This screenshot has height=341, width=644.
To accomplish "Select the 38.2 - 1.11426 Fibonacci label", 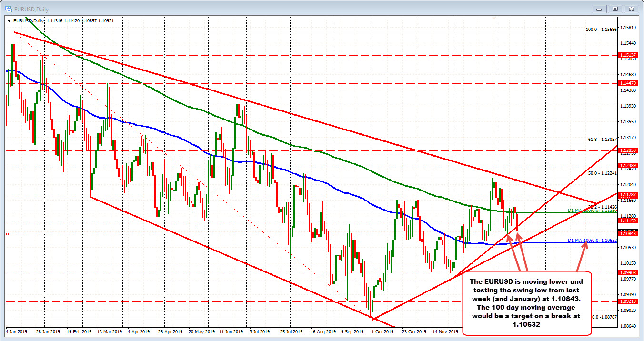I will (603, 207).
